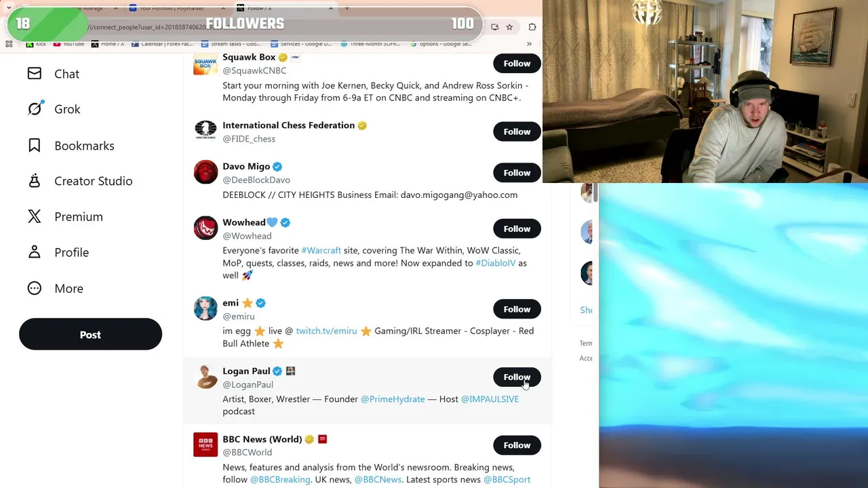Open Chat from the sidebar envelope icon

click(35, 73)
